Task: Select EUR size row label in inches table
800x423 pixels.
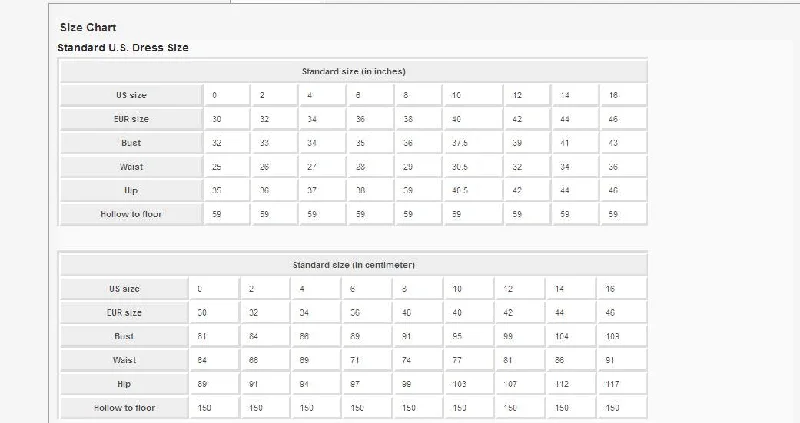Action: click(x=131, y=119)
